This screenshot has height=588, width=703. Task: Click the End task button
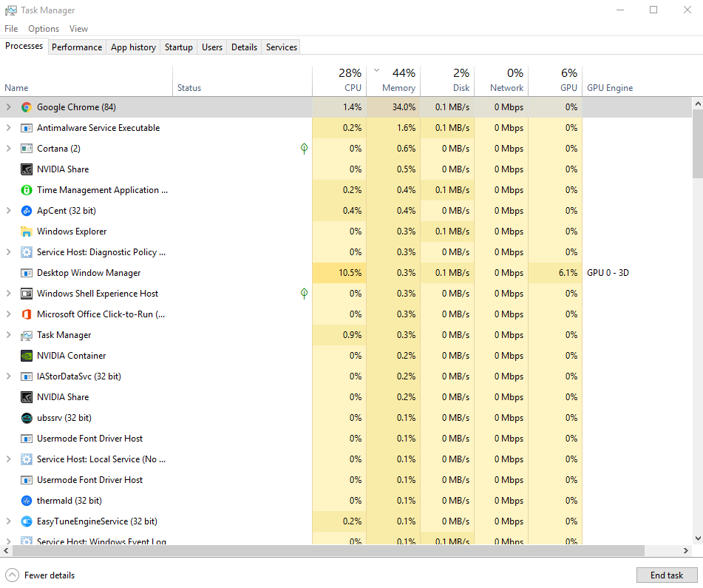[667, 575]
